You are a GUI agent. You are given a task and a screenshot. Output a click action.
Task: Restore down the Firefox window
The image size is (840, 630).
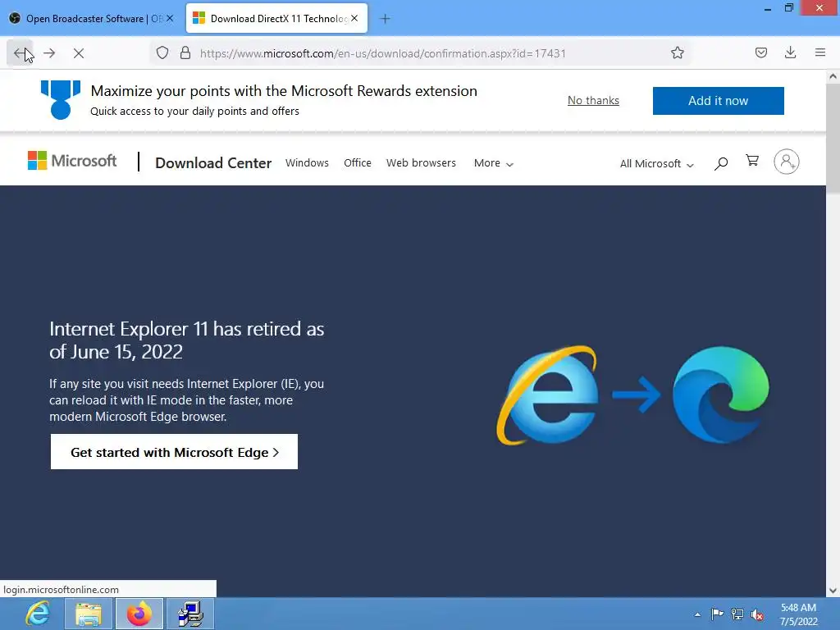[x=788, y=8]
